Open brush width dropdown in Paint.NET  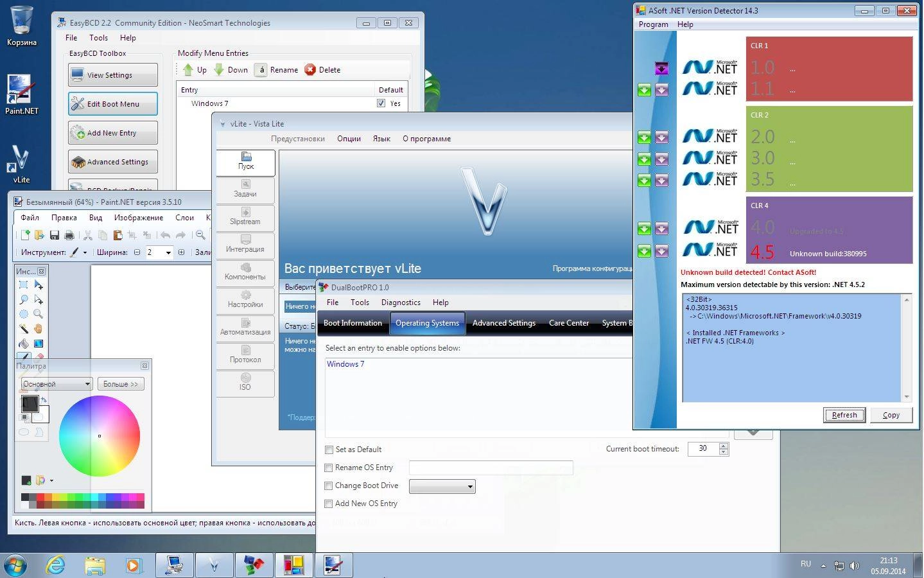coord(169,252)
